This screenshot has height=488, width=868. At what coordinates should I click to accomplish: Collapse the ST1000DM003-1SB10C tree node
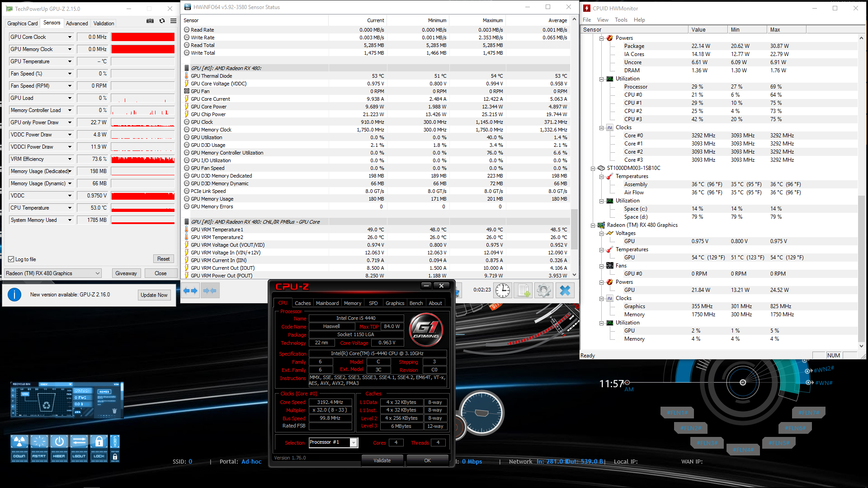[x=593, y=169]
